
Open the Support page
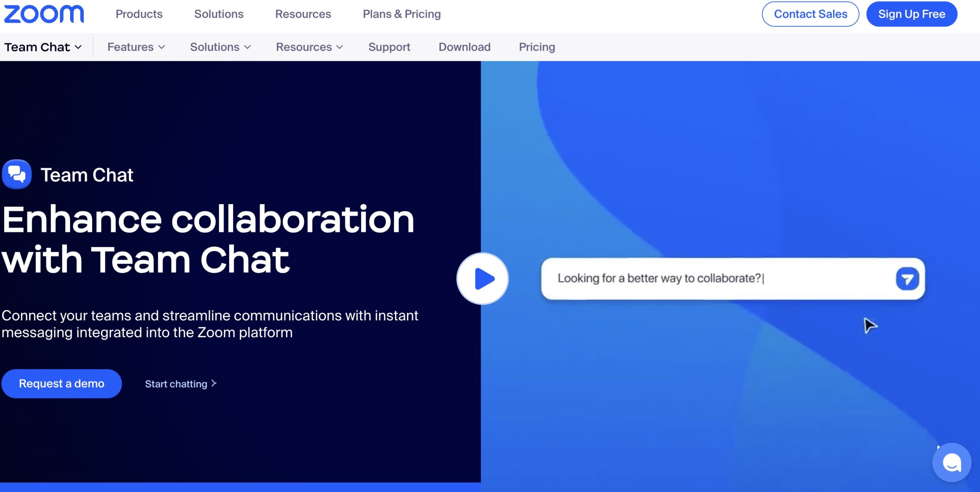click(389, 47)
